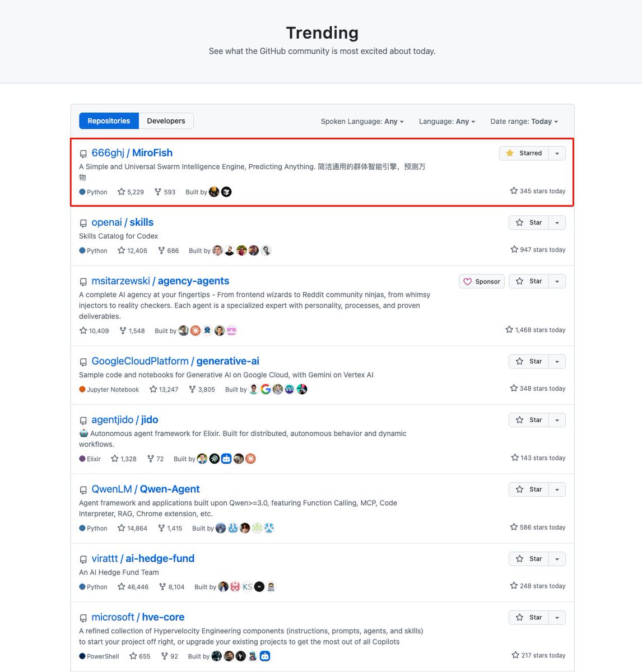Viewport: 642px width, 672px height.
Task: Star the GoogleCloudPlatform/generative-ai repository
Action: [x=529, y=361]
